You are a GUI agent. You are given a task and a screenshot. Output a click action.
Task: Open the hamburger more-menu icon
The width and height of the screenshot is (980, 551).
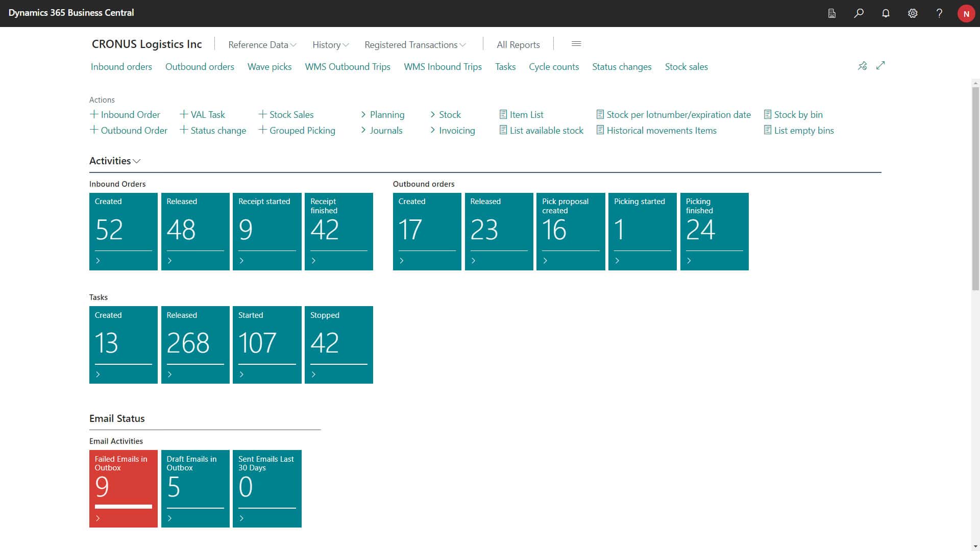576,44
